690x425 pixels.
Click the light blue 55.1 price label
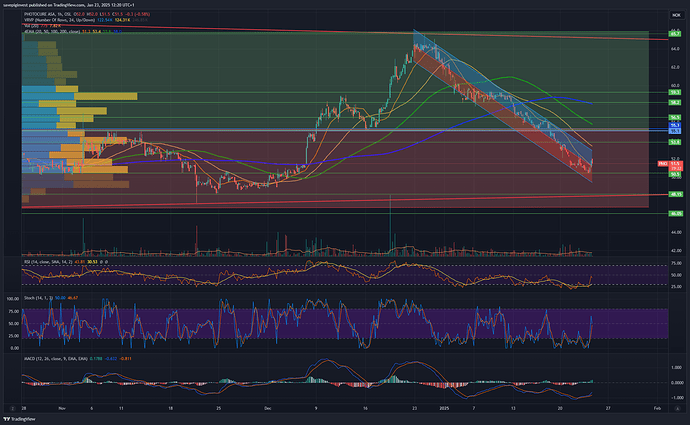point(675,131)
